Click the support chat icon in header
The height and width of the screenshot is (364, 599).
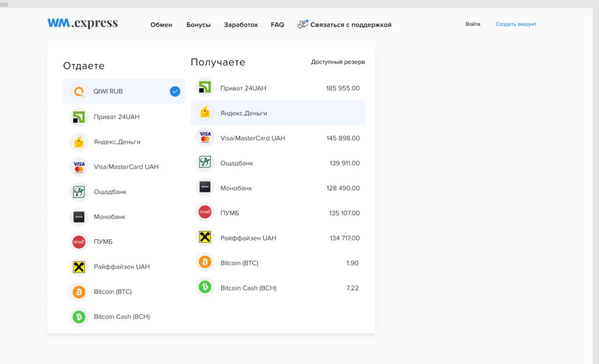(x=303, y=24)
